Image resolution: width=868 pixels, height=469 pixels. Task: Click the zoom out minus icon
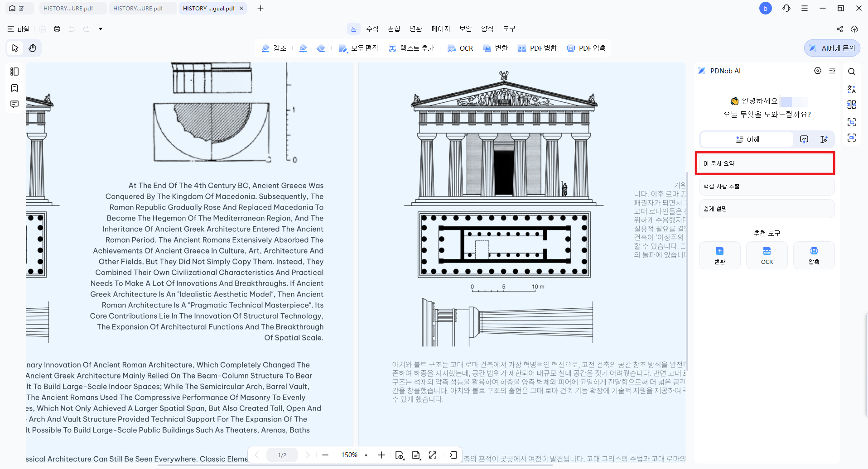[x=325, y=455]
